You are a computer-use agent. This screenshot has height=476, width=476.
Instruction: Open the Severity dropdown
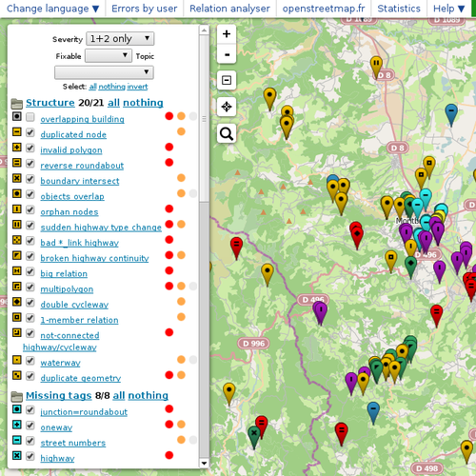point(120,39)
